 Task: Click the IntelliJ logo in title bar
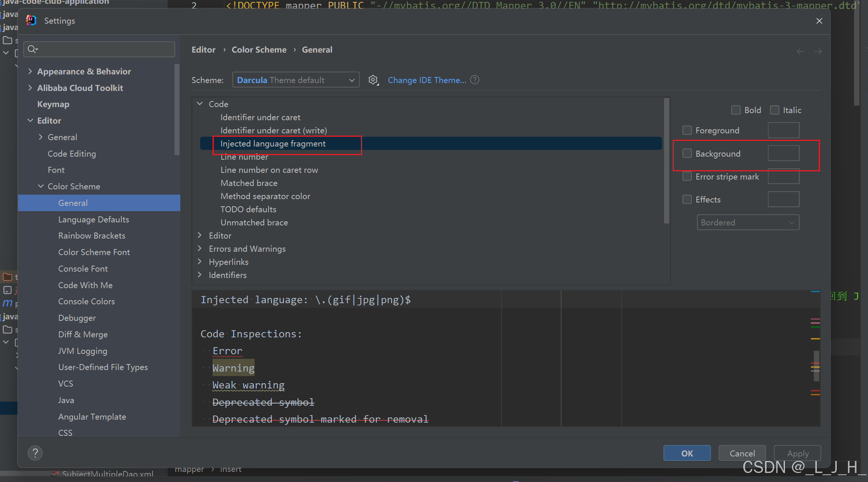31,21
